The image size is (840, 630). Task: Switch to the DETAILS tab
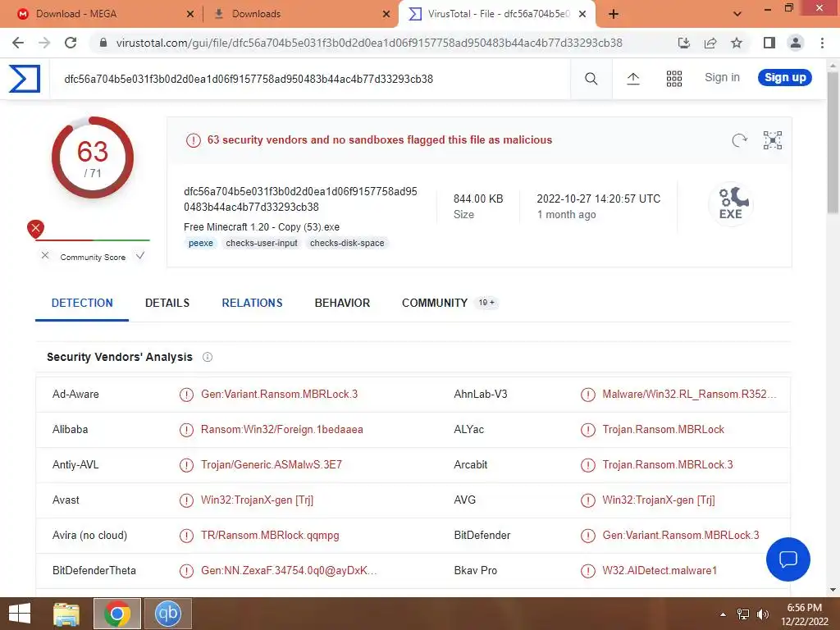pos(167,304)
